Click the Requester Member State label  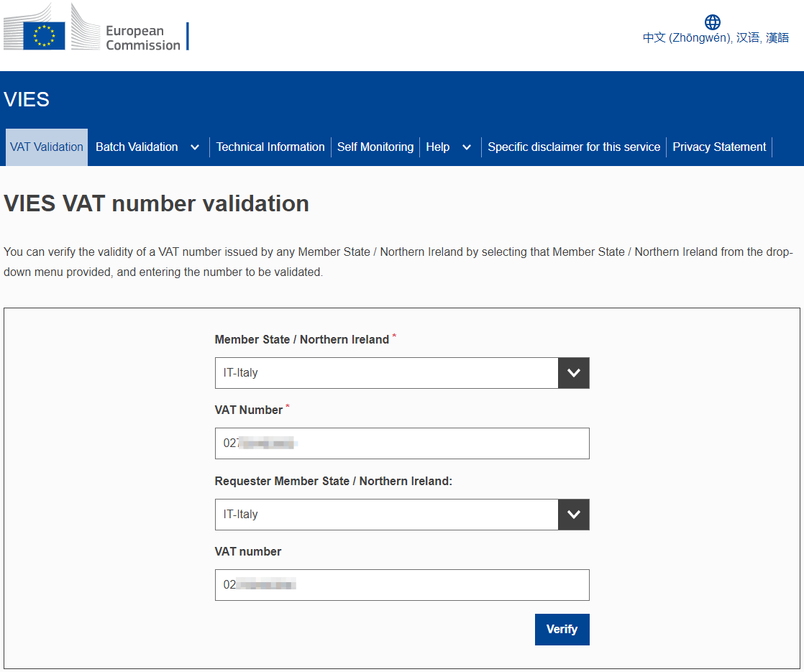[x=333, y=482]
